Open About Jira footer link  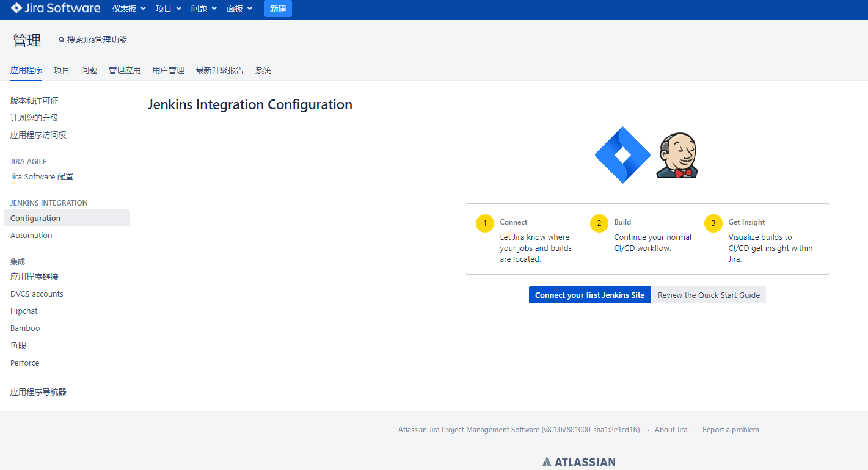(x=671, y=430)
